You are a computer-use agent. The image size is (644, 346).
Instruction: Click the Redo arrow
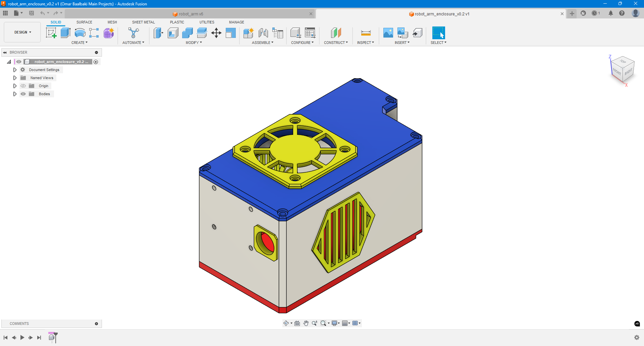[56, 13]
